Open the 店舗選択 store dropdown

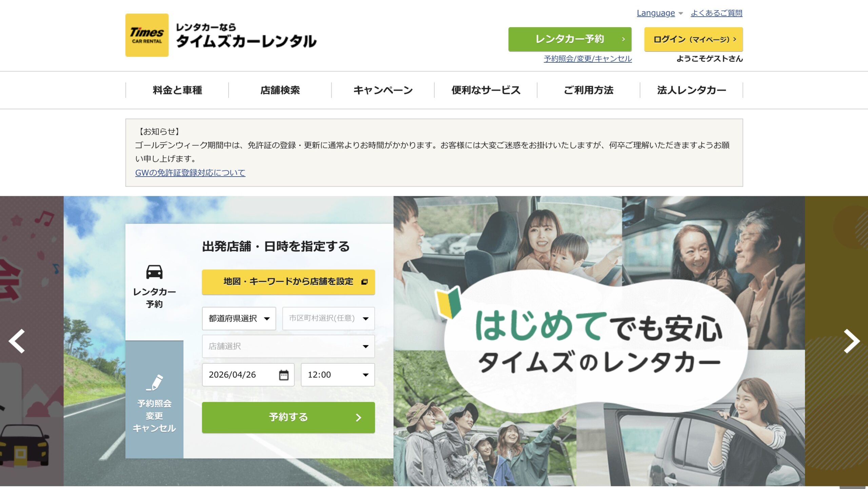tap(288, 346)
